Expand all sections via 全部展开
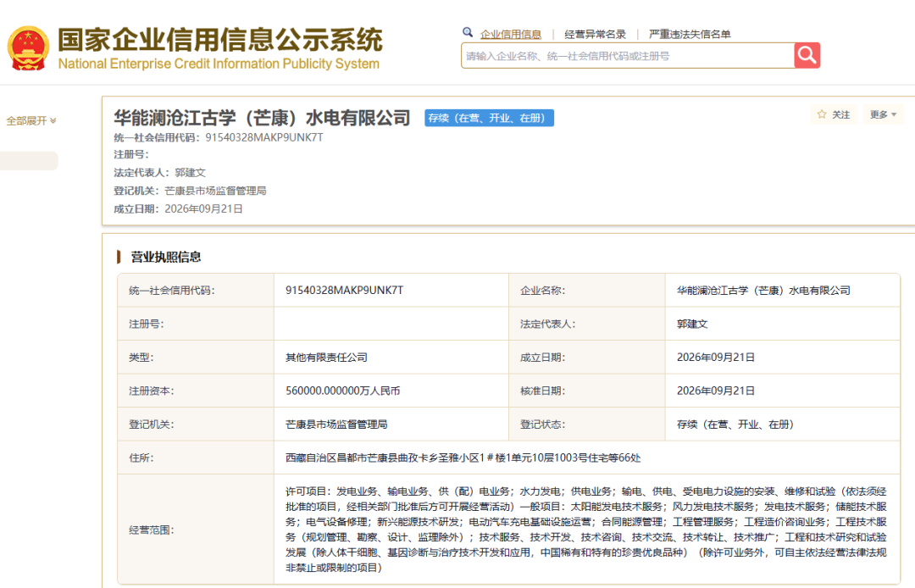Screen dimensions: 915x588 (x=31, y=121)
